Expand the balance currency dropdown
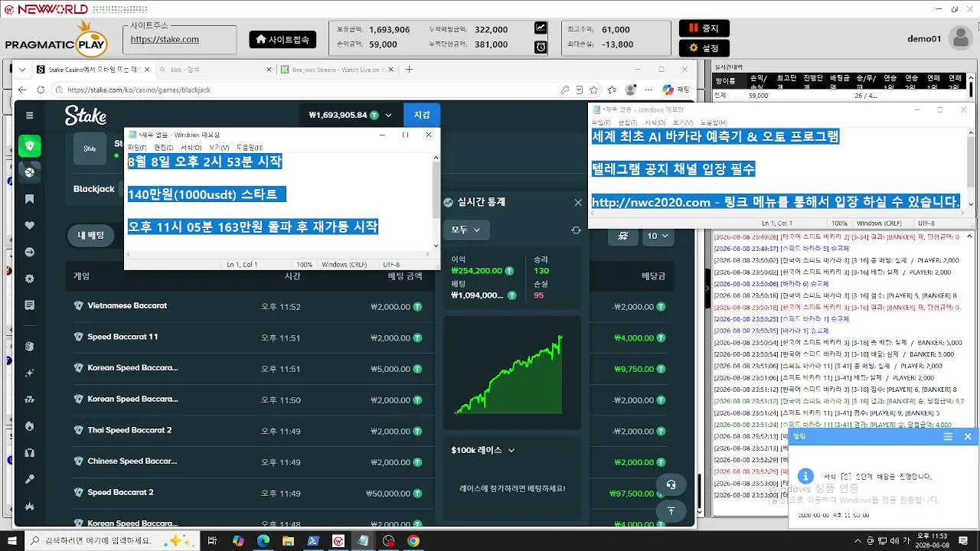The width and height of the screenshot is (980, 551). (x=389, y=116)
